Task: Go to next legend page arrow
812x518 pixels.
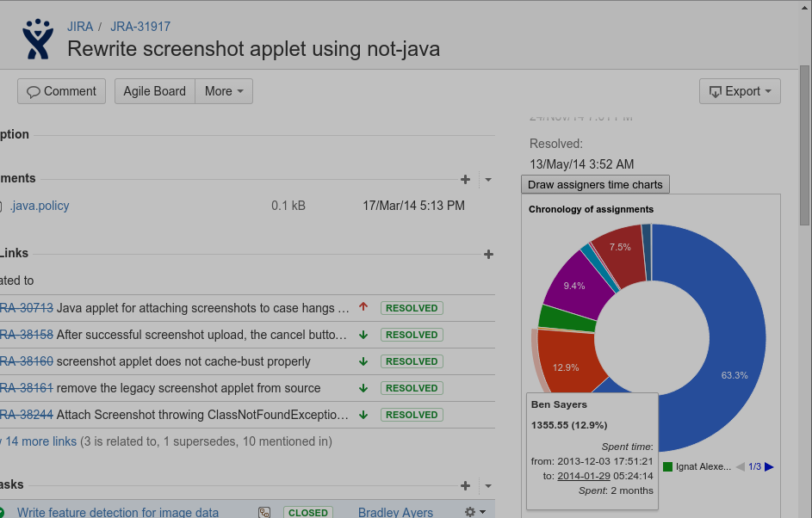Action: point(769,466)
